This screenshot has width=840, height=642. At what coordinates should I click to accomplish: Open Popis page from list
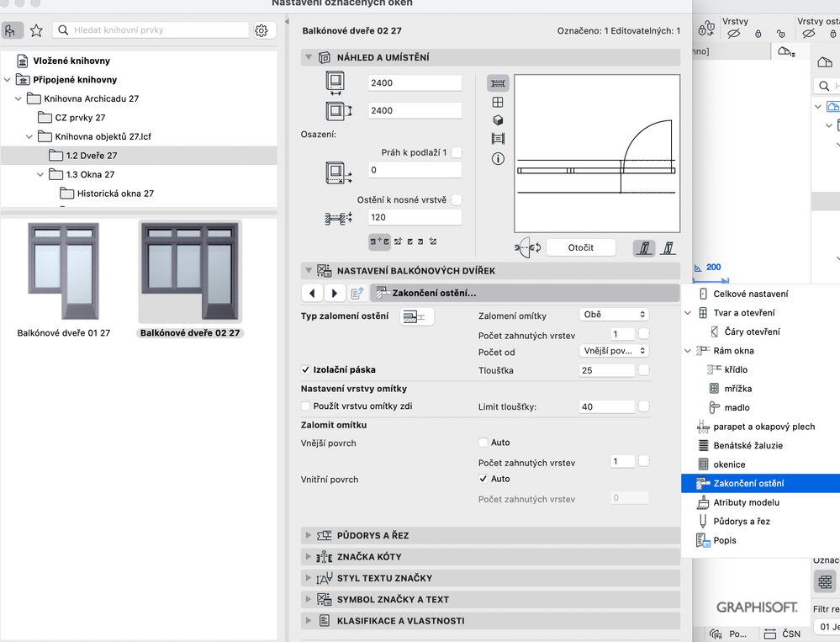pyautogui.click(x=725, y=541)
